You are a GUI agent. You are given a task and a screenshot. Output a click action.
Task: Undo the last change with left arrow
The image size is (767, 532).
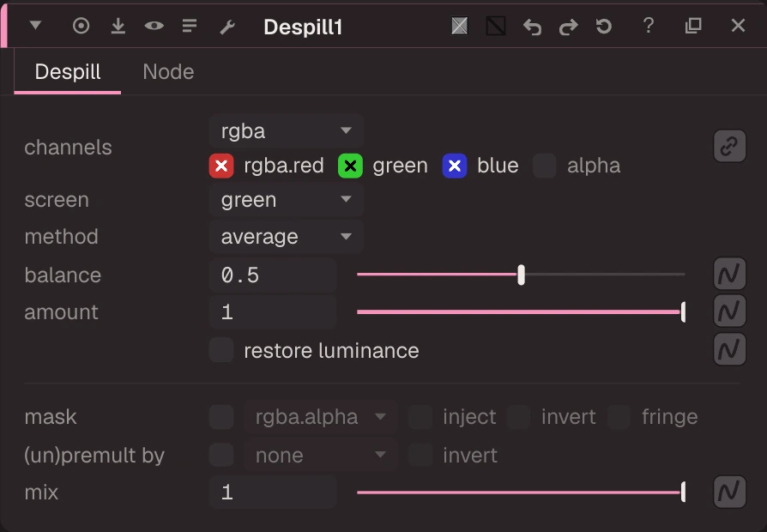point(532,27)
